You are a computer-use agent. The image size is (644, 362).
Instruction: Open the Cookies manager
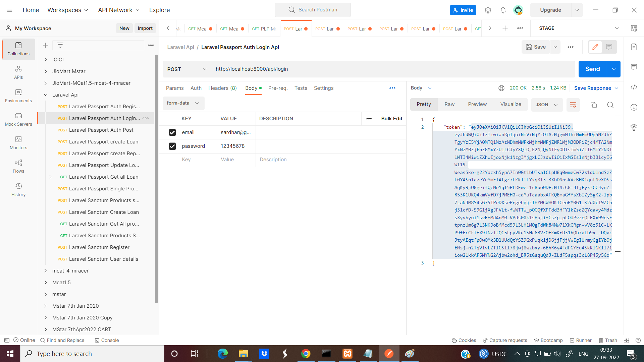click(x=464, y=340)
